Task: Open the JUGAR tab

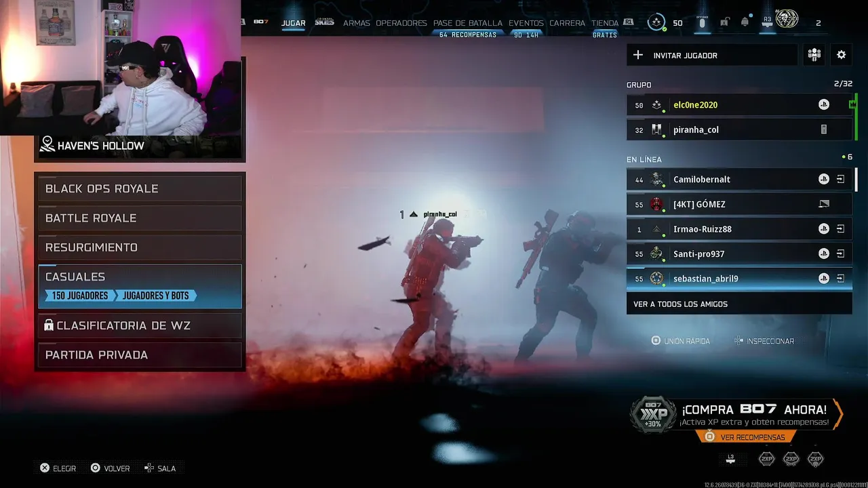Action: pos(293,23)
